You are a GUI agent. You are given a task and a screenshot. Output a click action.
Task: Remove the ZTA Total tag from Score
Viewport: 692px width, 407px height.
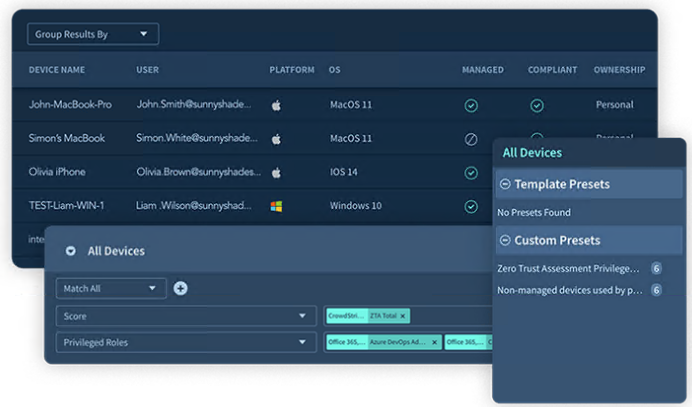403,316
